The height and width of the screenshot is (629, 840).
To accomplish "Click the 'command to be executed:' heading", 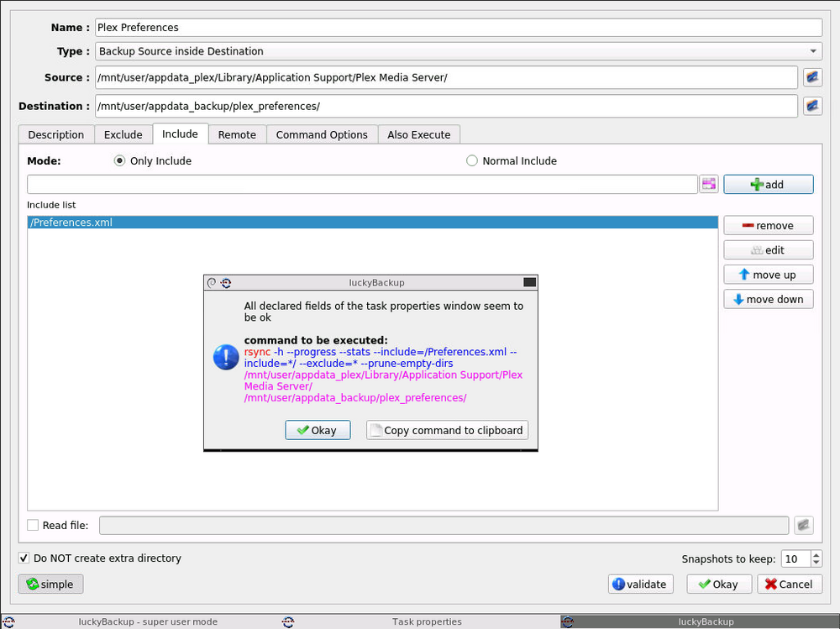I will [x=316, y=340].
